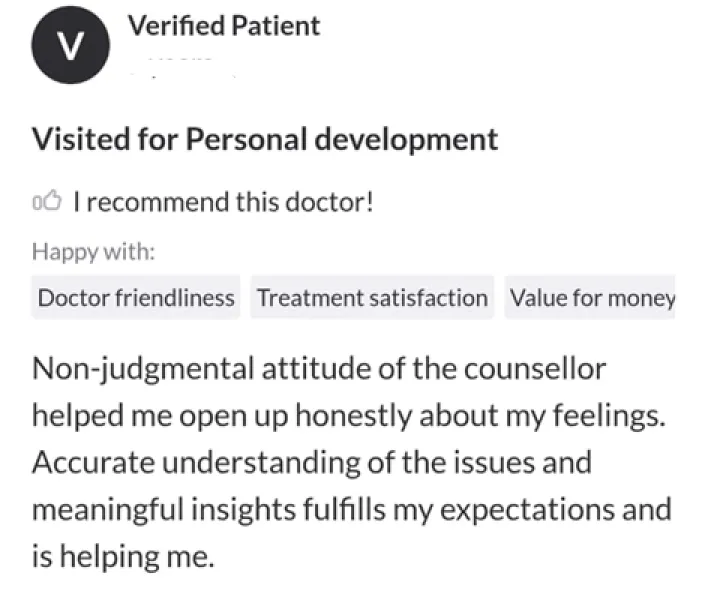Select the "Value for money" tag

[591, 297]
